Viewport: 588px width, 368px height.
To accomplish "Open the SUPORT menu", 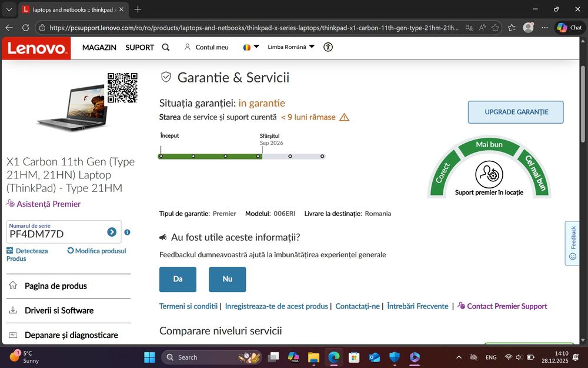I will point(139,47).
